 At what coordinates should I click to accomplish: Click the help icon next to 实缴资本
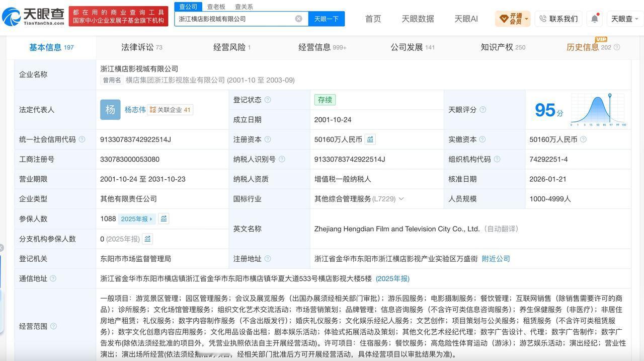(482, 139)
